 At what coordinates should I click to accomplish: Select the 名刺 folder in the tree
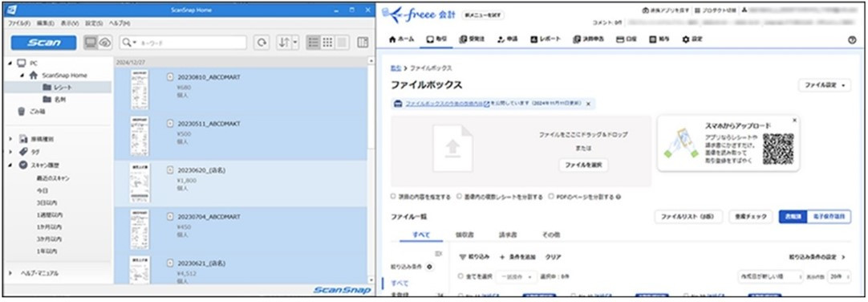pyautogui.click(x=60, y=100)
